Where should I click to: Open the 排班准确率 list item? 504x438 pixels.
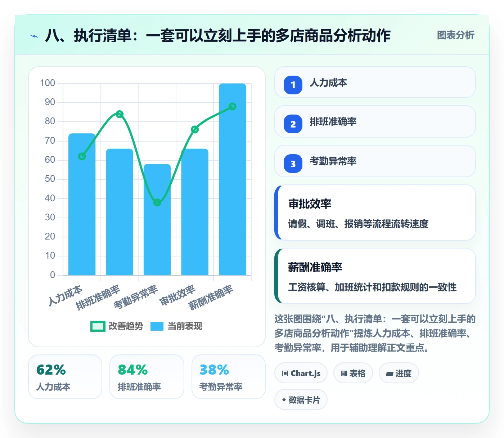(375, 121)
